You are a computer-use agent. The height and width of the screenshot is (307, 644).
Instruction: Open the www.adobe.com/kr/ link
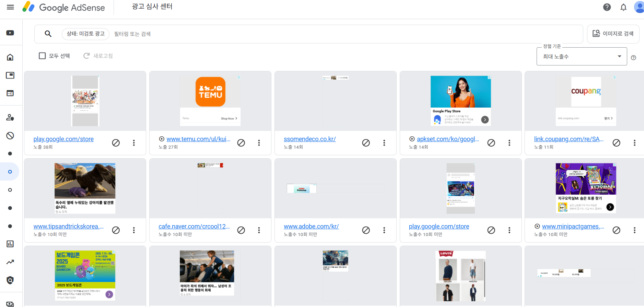(x=311, y=226)
